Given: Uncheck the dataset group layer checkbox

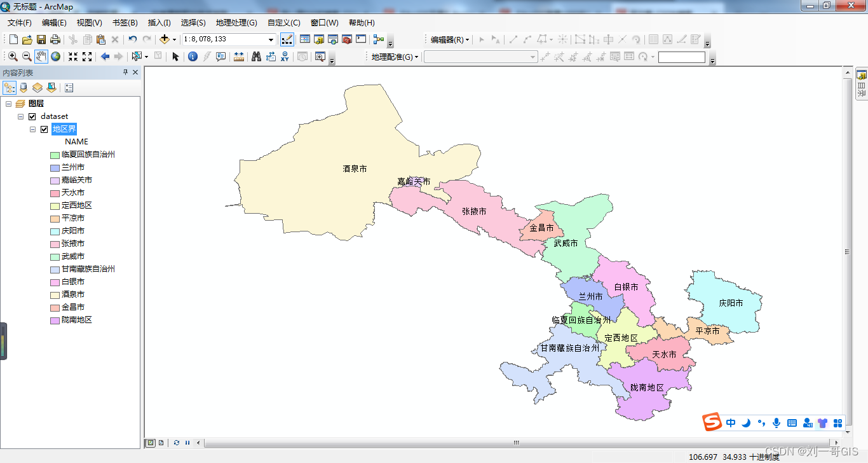Looking at the screenshot, I should [32, 116].
